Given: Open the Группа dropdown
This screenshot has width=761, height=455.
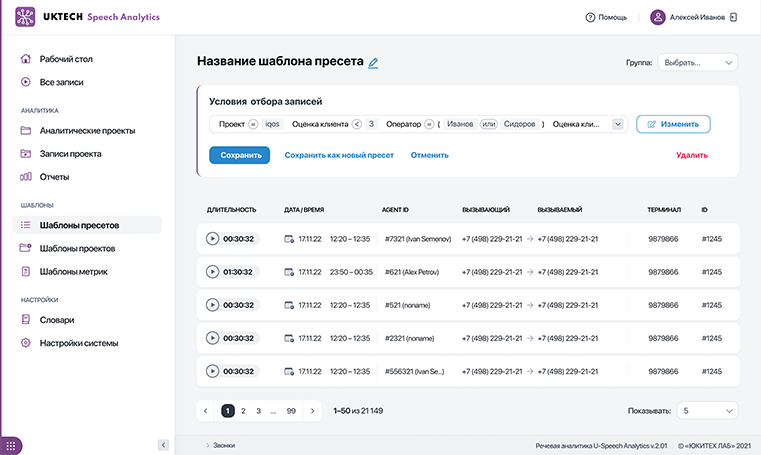Looking at the screenshot, I should pos(697,63).
